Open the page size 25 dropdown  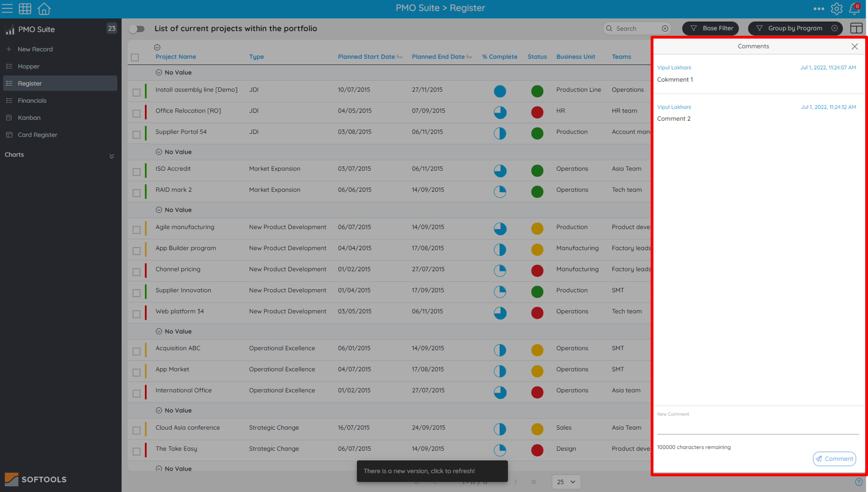point(566,481)
